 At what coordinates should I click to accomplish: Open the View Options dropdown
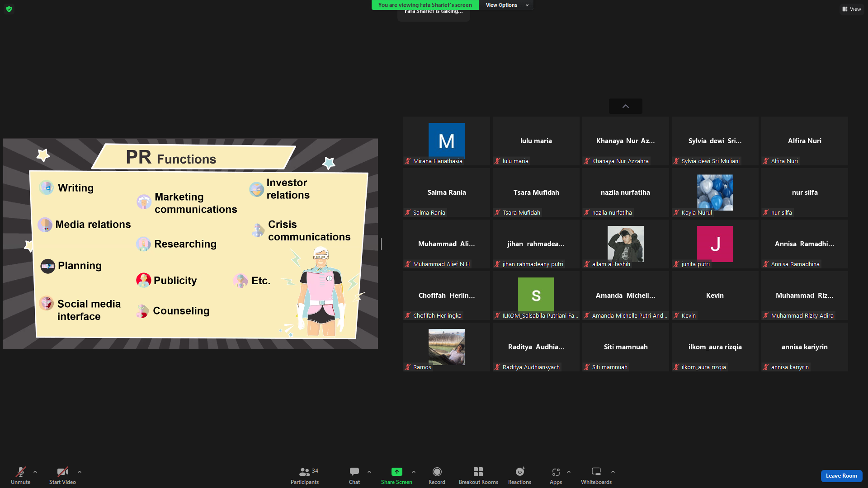(x=507, y=5)
